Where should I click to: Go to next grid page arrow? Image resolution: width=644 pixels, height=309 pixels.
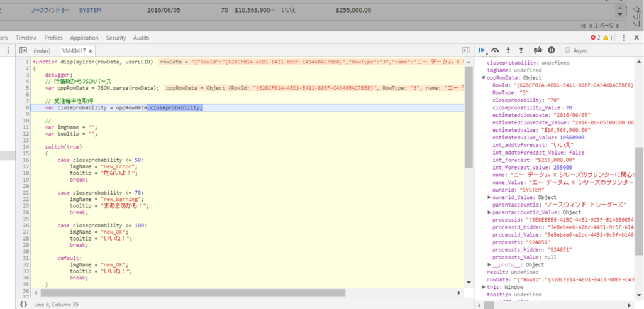click(618, 26)
